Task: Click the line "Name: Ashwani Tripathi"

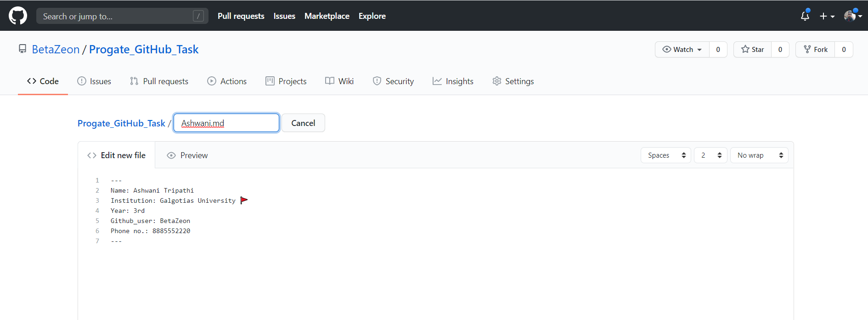Action: (x=152, y=190)
